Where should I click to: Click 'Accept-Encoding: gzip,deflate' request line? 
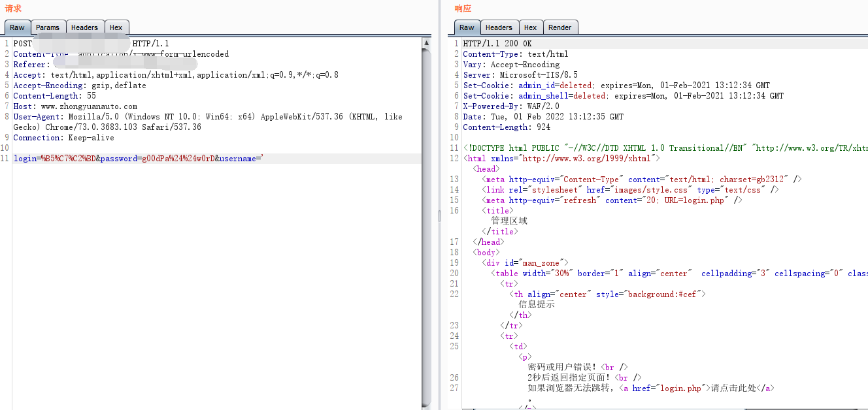click(80, 86)
